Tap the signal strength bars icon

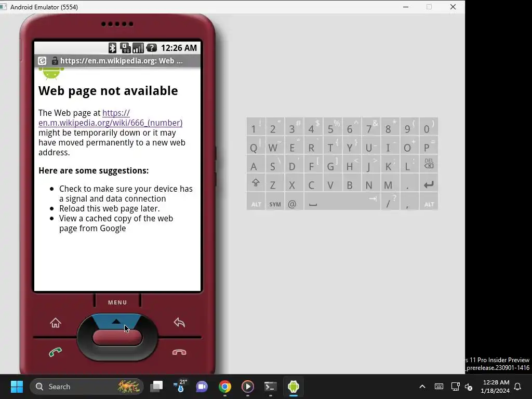(138, 48)
